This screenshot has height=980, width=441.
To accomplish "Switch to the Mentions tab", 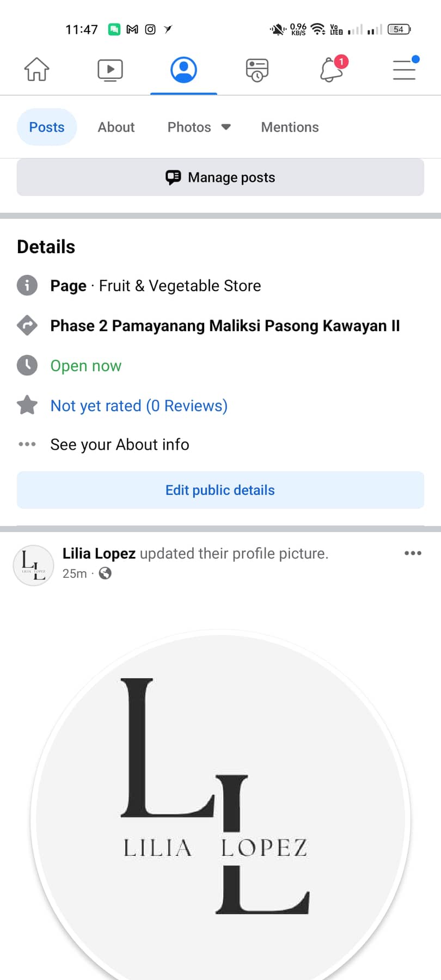I will coord(290,127).
